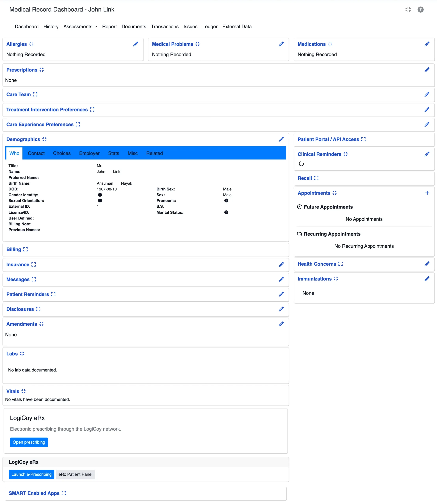Edit Clinical Reminders pencil icon

427,154
